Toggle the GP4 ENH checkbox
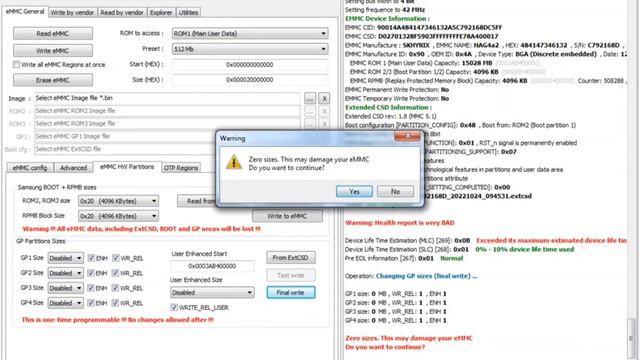Screen dimensions: 640x360 tap(91, 303)
